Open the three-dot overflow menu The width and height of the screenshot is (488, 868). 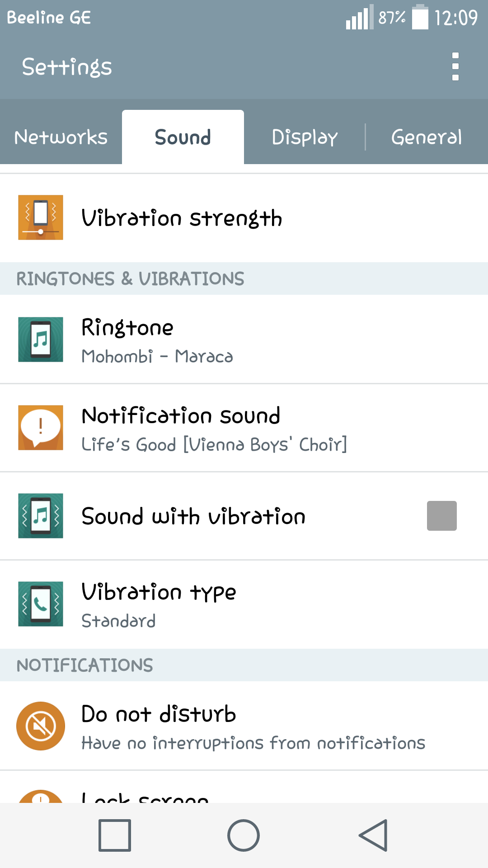tap(455, 66)
